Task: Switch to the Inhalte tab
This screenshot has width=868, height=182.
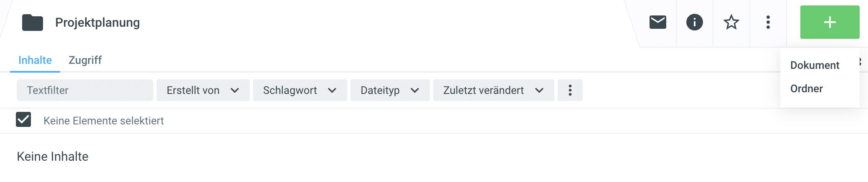Action: tap(35, 60)
